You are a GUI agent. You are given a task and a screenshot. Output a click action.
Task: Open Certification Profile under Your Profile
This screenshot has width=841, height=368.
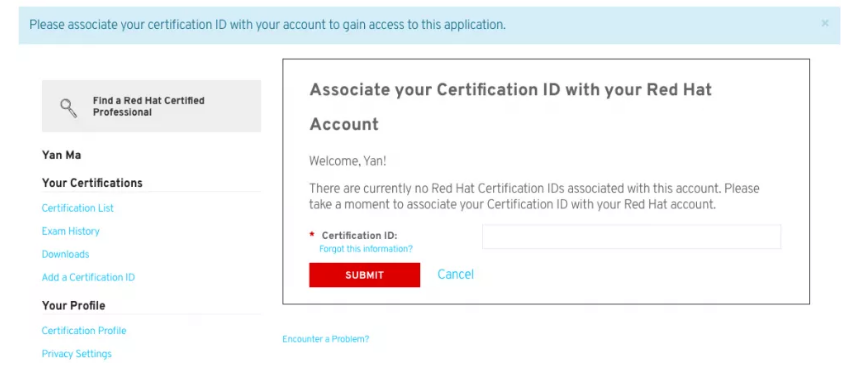(84, 330)
